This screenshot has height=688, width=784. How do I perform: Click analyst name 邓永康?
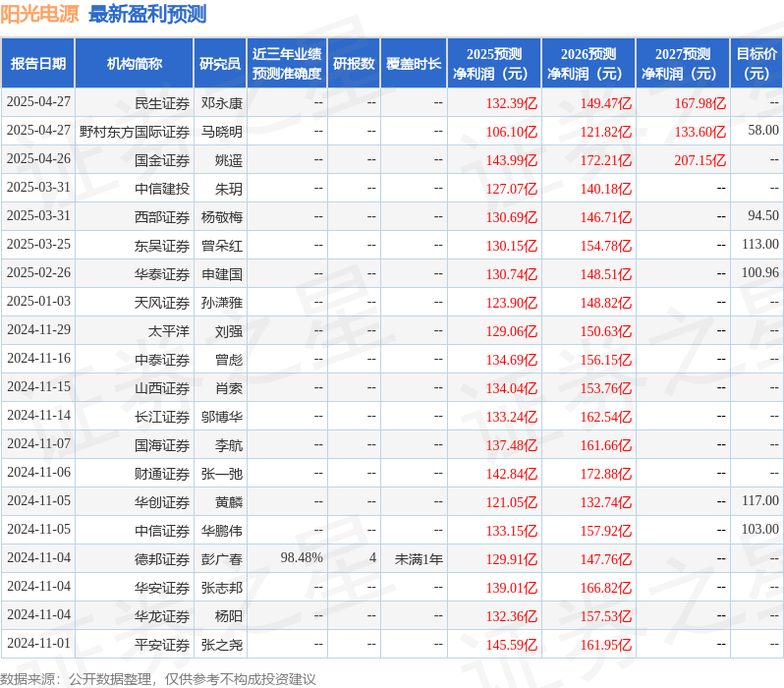pyautogui.click(x=222, y=103)
